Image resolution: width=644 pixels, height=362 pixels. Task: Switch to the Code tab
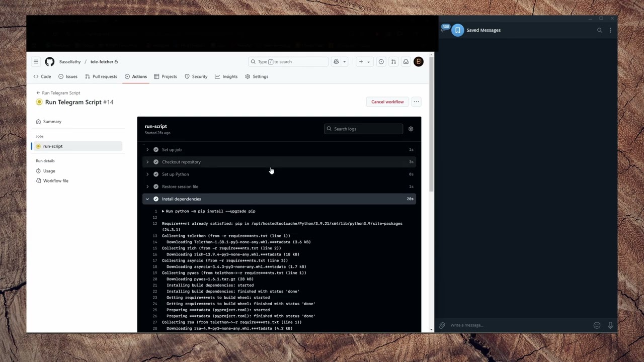click(x=42, y=76)
